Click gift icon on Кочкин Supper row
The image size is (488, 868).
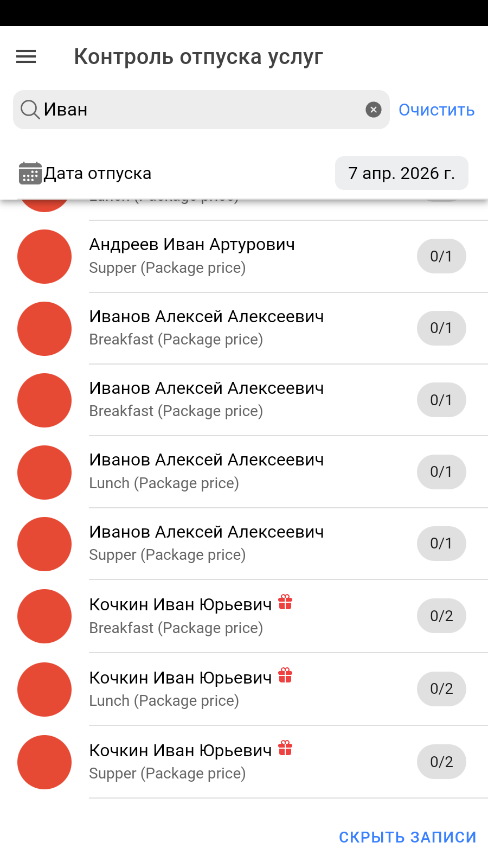(285, 749)
